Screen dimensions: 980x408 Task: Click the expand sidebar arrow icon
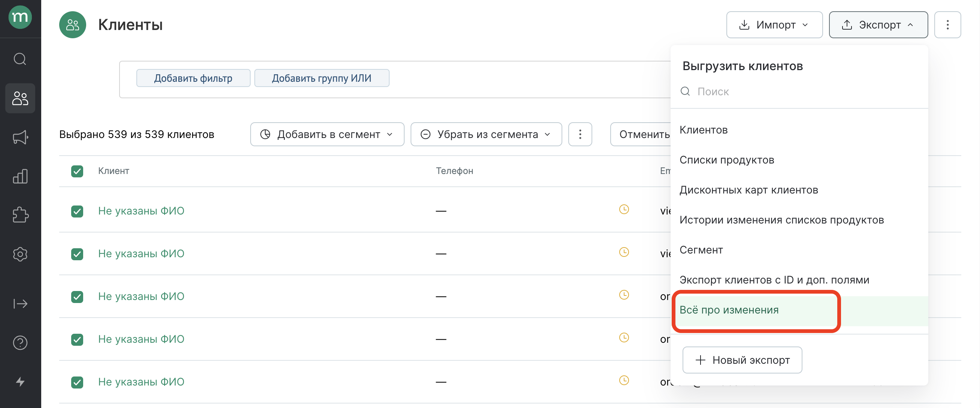point(20,304)
